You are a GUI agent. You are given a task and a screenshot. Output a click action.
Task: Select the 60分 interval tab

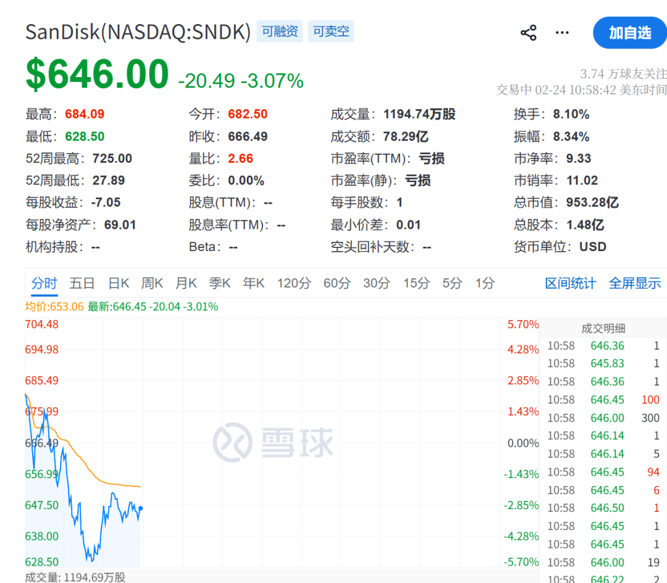click(337, 283)
